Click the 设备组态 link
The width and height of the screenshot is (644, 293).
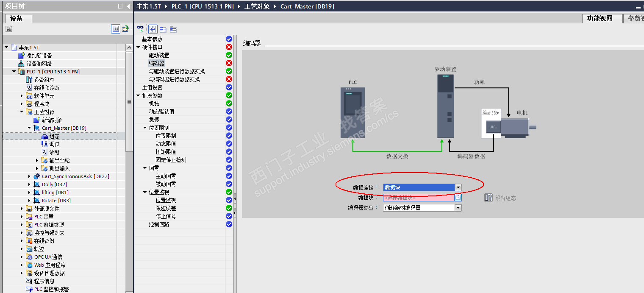pos(505,198)
